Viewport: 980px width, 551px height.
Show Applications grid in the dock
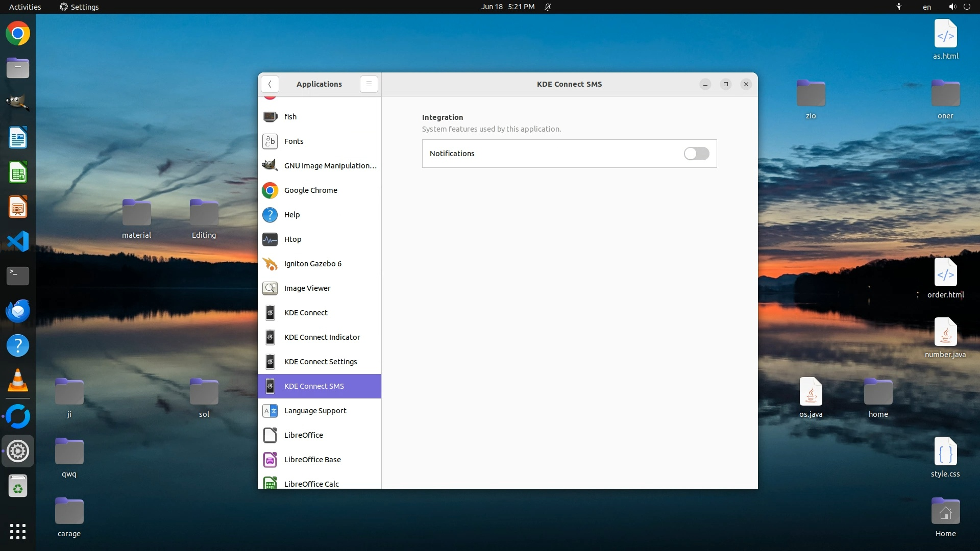18,531
